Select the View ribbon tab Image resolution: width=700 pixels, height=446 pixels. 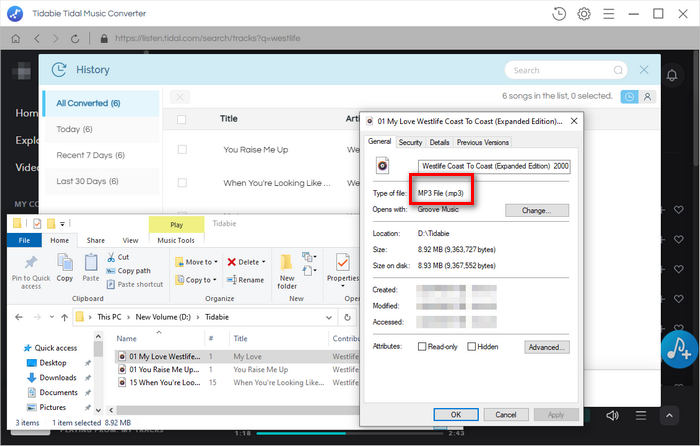130,240
